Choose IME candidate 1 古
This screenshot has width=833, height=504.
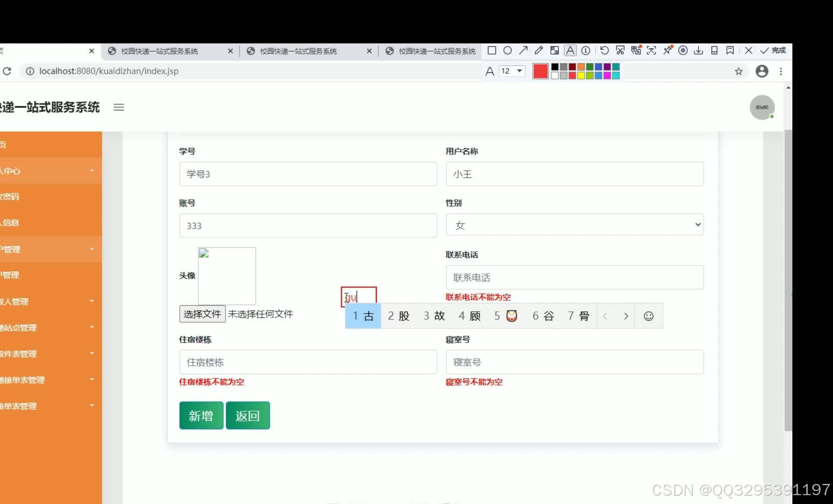(363, 316)
